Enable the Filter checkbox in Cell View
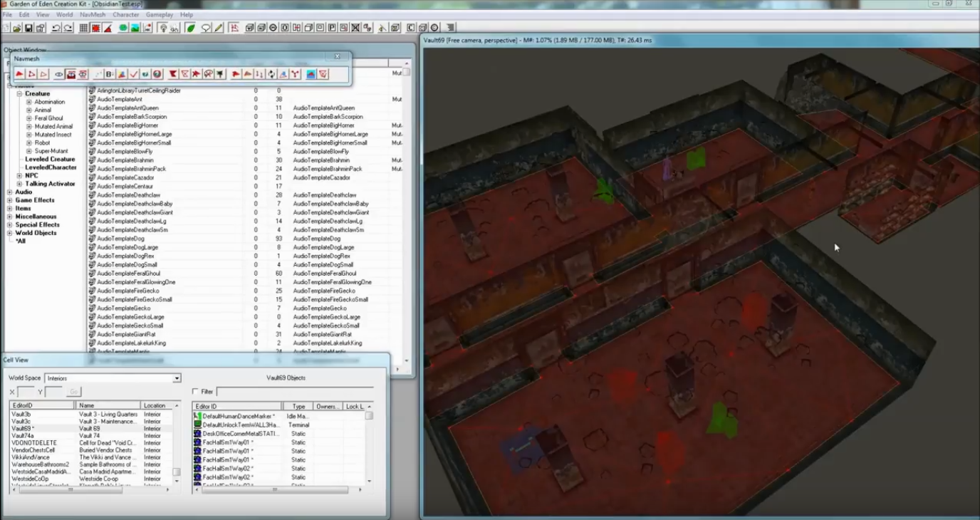 pyautogui.click(x=196, y=392)
